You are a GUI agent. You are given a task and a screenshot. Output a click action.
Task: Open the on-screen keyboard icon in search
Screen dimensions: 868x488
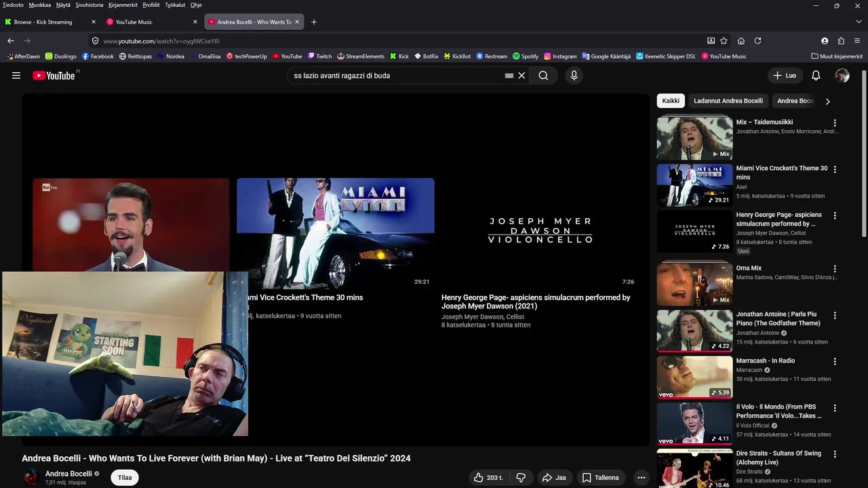point(509,75)
